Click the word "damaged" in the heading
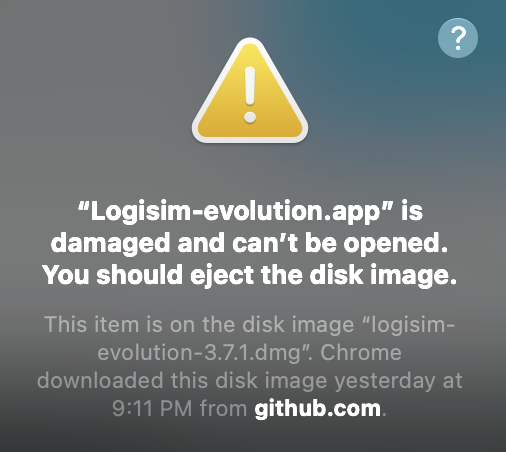The height and width of the screenshot is (452, 506). pos(111,243)
